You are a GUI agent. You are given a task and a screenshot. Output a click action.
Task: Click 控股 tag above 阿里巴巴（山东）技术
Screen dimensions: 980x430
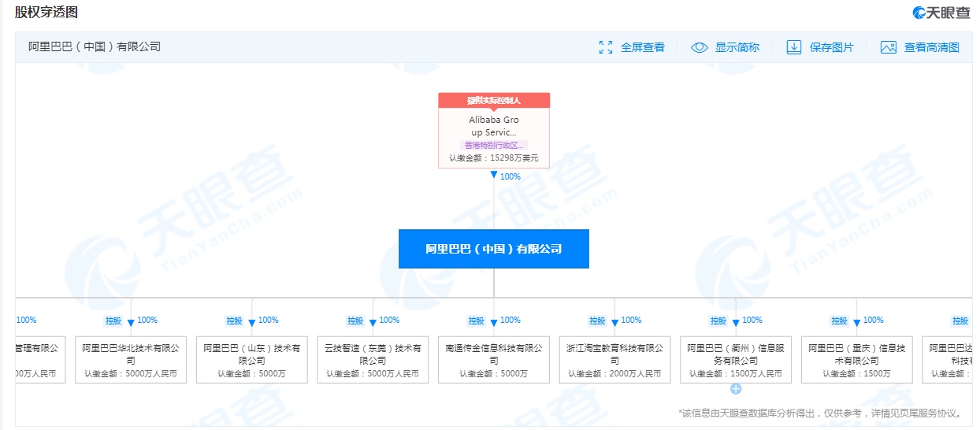pyautogui.click(x=234, y=321)
